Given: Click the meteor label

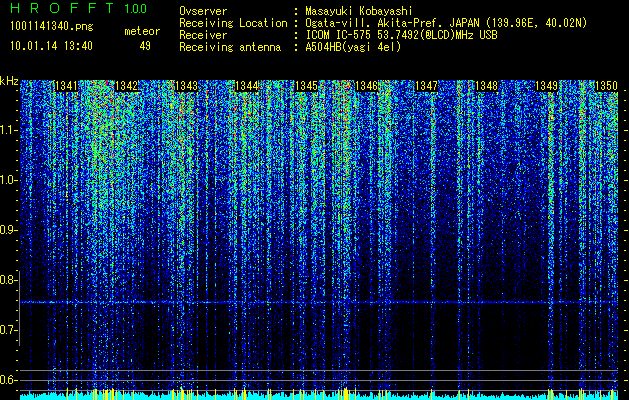Looking at the screenshot, I should [x=142, y=31].
